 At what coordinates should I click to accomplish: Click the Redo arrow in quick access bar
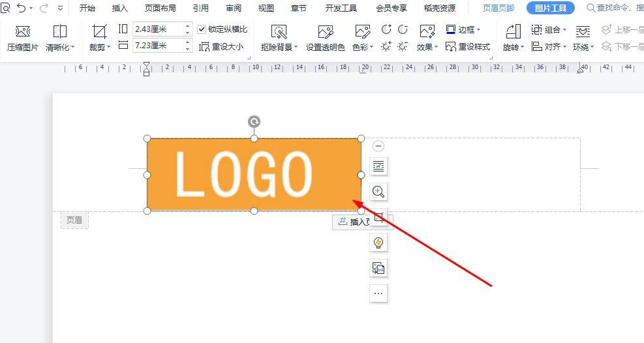[x=44, y=8]
